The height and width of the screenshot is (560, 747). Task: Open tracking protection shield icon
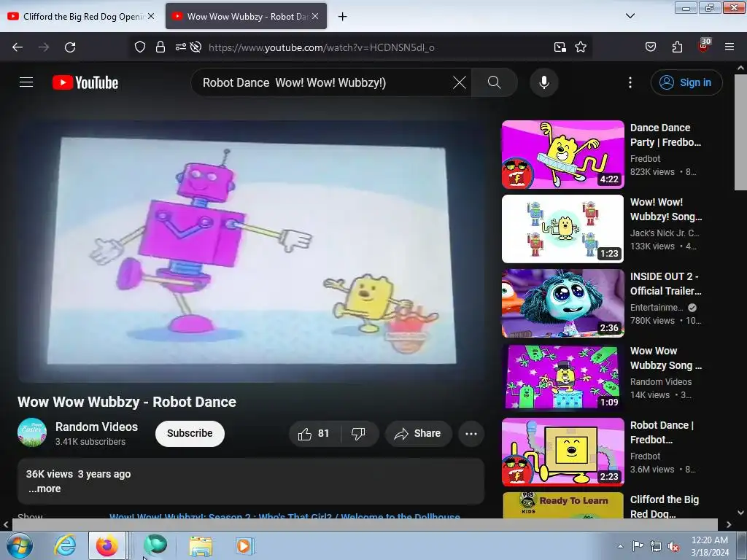point(139,47)
